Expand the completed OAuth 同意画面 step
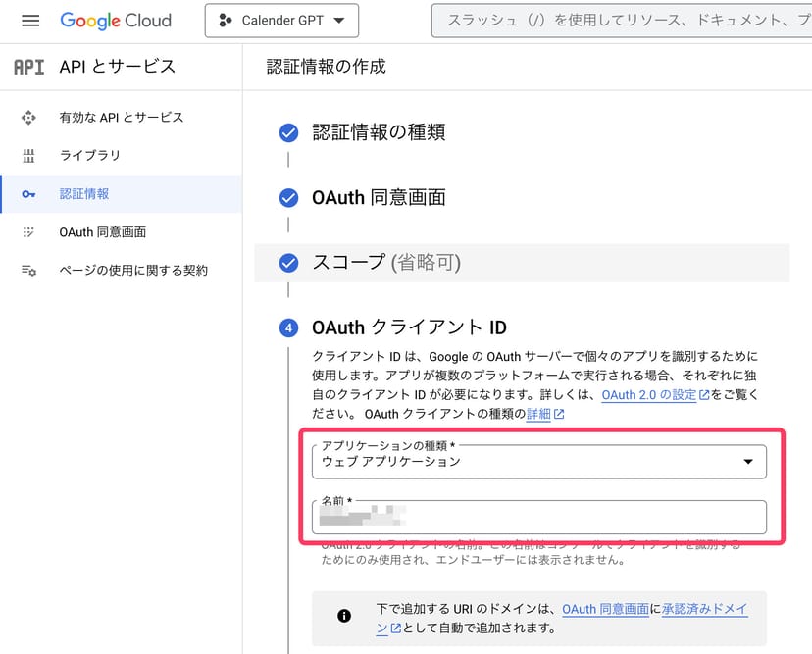The height and width of the screenshot is (654, 812). (x=379, y=198)
